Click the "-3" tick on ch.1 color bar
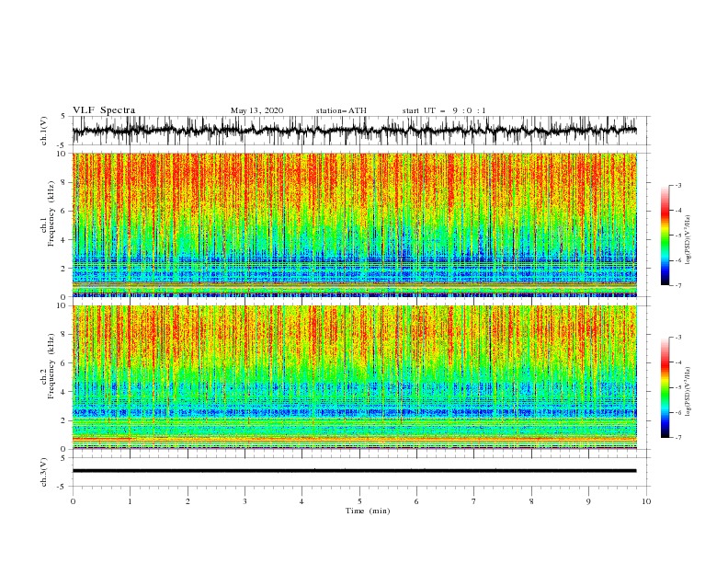 677,185
